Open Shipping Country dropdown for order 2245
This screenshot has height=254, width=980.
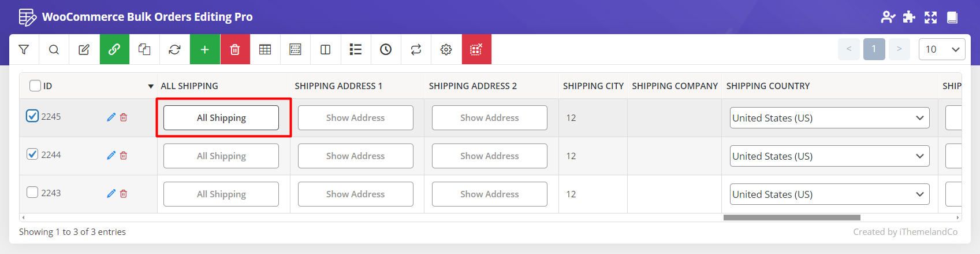click(829, 118)
